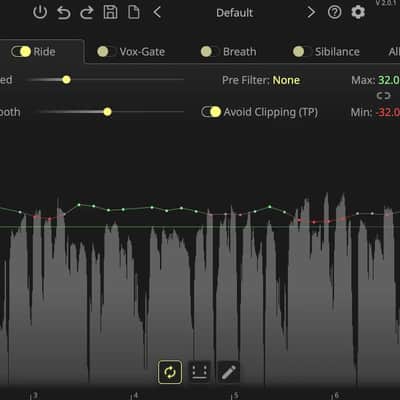Click the Max/Min link icon
400x400 pixels.
[383, 96]
